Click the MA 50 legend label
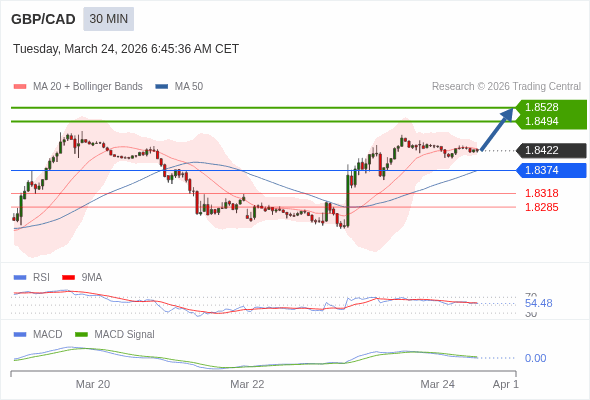Viewport: 590px width, 400px height. click(x=189, y=87)
